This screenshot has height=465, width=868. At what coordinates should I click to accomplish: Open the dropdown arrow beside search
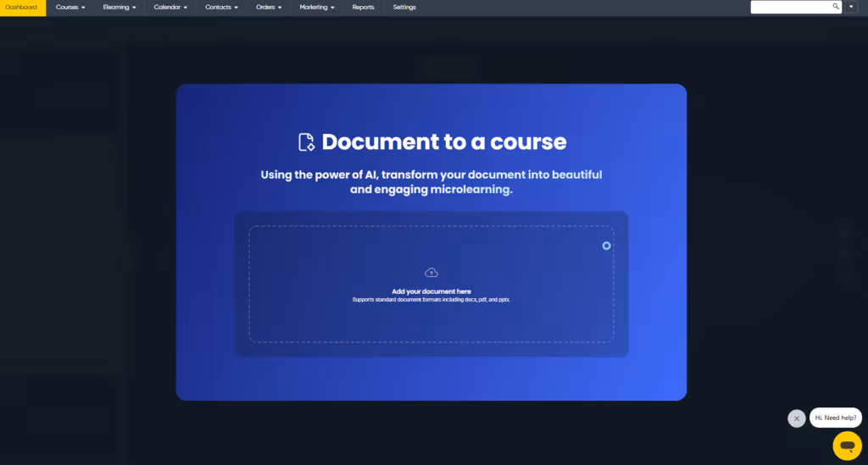pos(851,7)
